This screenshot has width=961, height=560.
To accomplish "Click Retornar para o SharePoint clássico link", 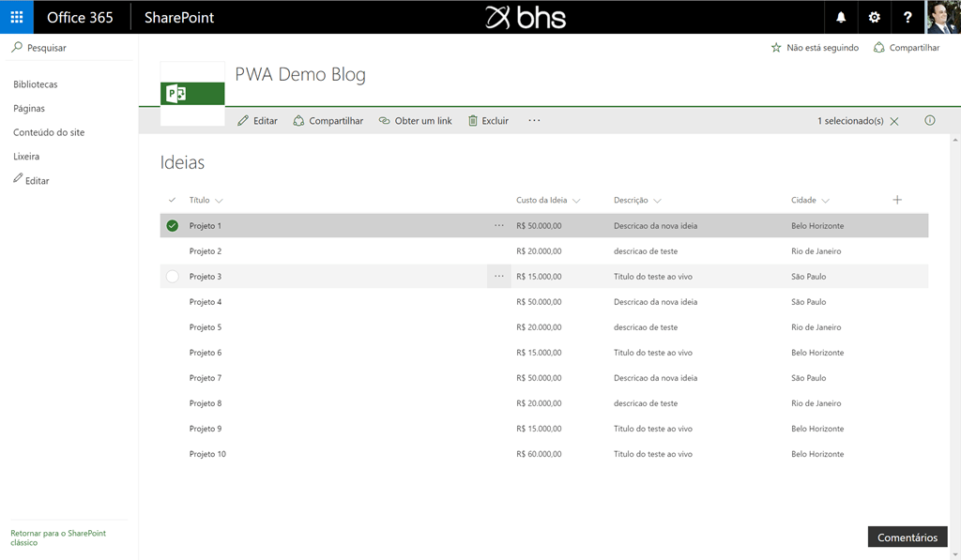I will click(58, 537).
